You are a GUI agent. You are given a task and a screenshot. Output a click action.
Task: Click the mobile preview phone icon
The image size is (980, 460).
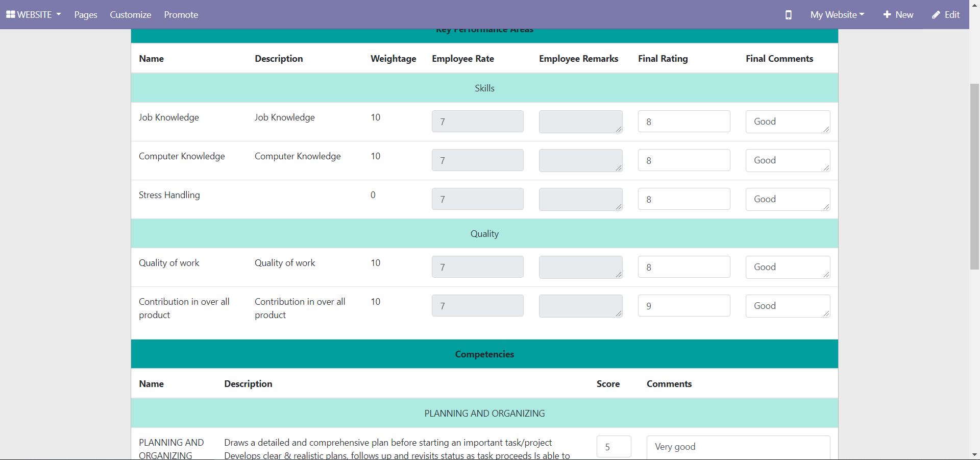[x=788, y=15]
